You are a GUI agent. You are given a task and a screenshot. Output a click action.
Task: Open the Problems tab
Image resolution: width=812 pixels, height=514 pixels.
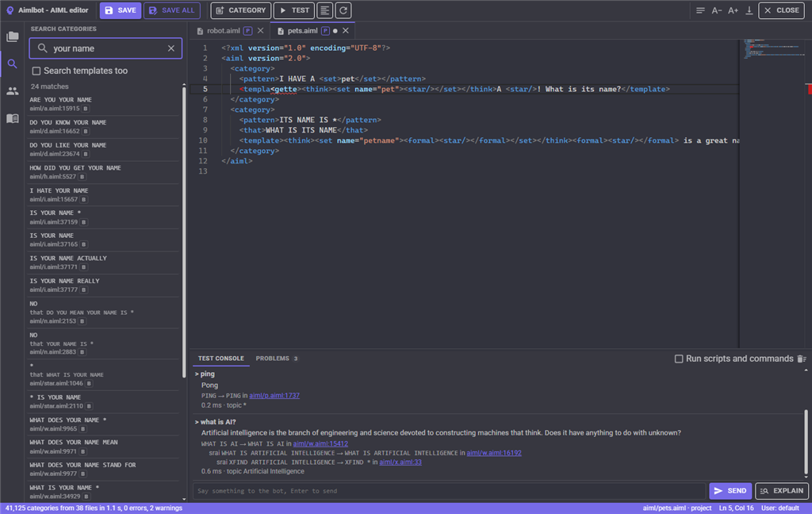tap(277, 358)
